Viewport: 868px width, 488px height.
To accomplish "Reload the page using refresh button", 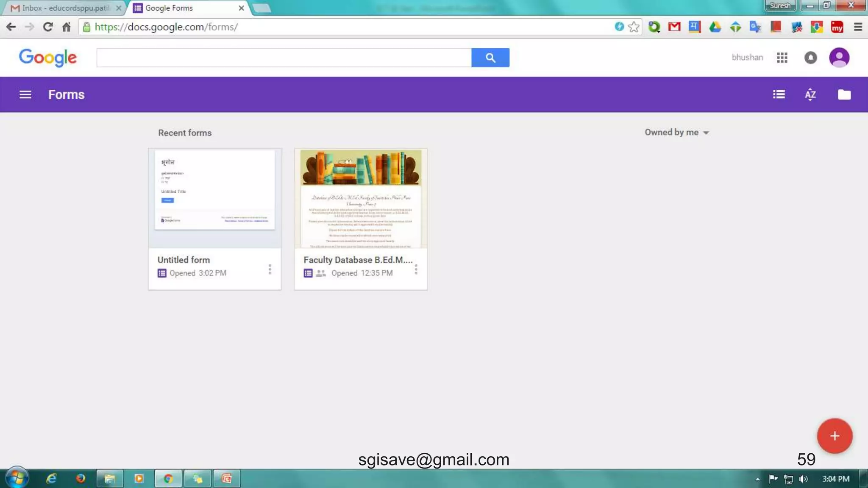I will point(47,27).
